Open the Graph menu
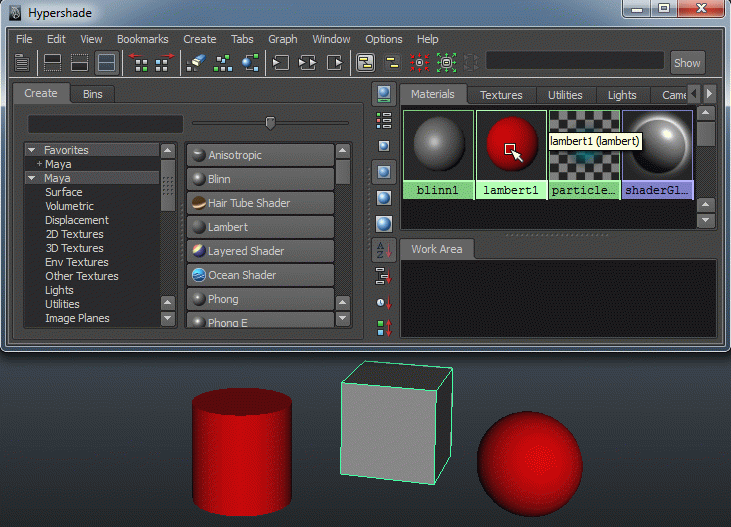 [283, 39]
